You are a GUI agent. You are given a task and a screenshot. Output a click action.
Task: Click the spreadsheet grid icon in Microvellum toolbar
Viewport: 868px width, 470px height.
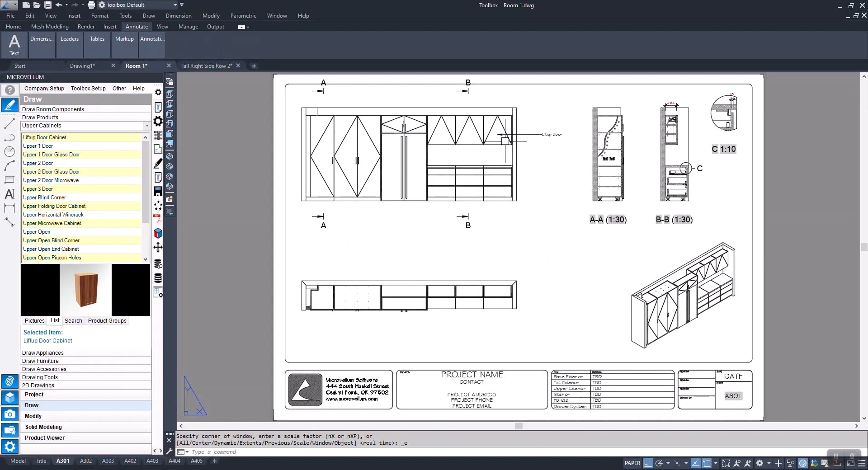pos(158,135)
